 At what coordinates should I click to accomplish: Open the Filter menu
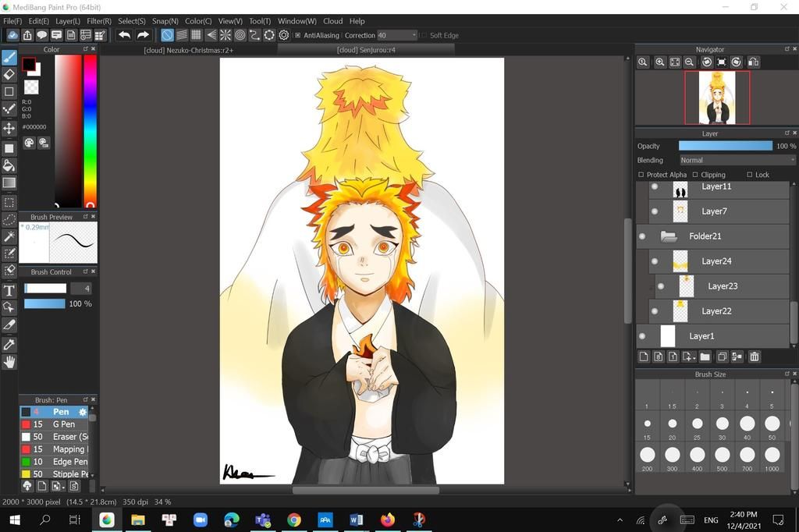[99, 21]
